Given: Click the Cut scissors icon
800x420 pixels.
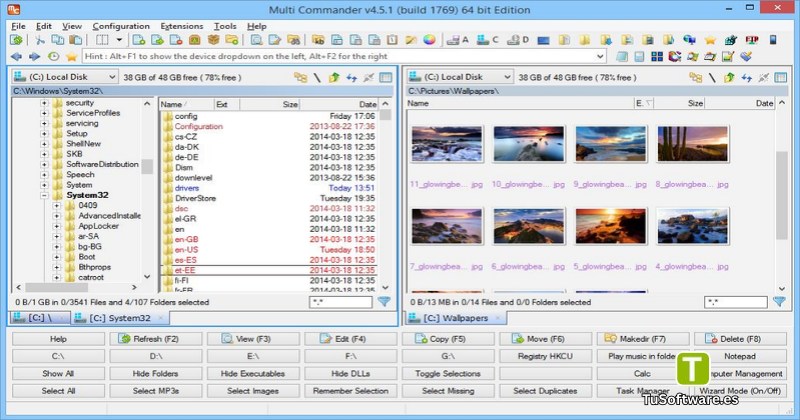Looking at the screenshot, I should (40, 40).
